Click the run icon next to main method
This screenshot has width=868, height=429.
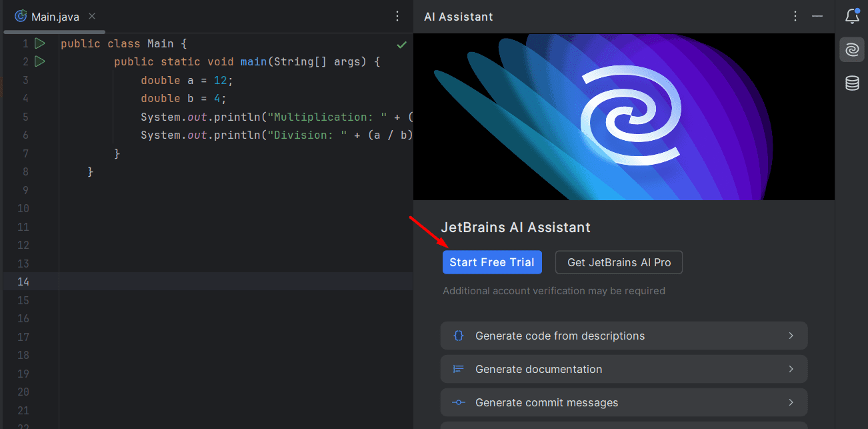(x=39, y=61)
